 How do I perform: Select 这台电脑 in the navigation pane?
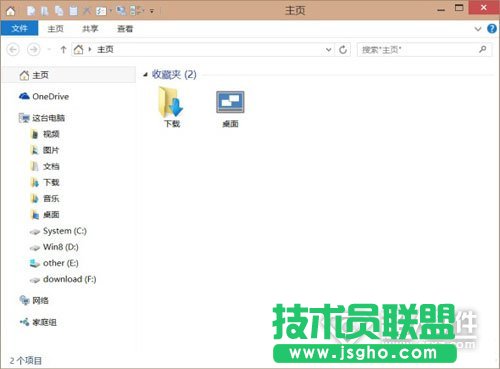tap(48, 118)
